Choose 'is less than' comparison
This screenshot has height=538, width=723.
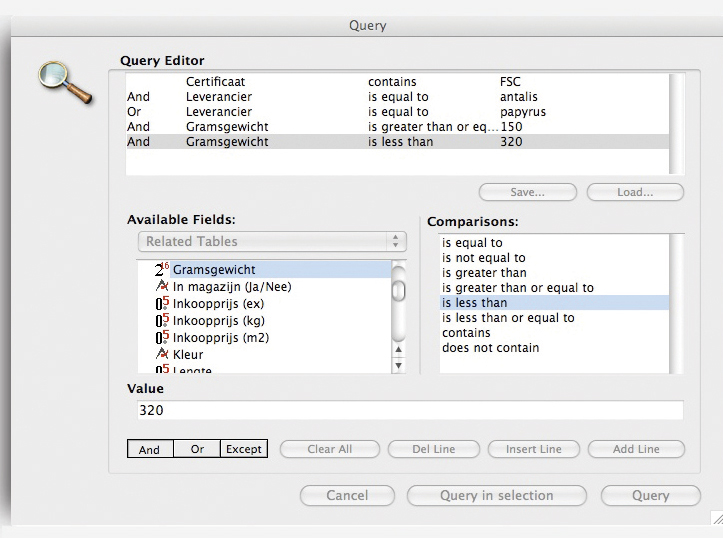click(x=554, y=302)
